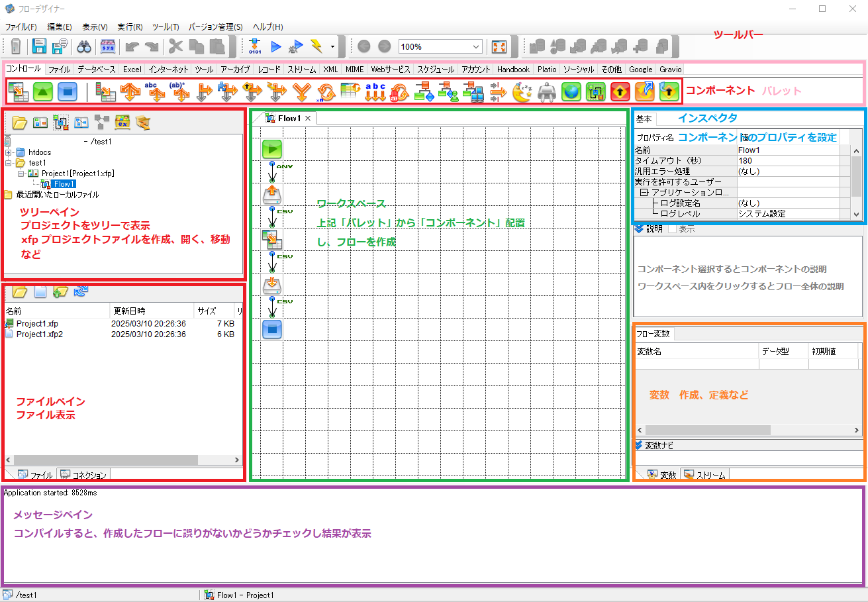868x602 pixels.
Task: Select the loop with stop-sign component
Action: (399, 91)
